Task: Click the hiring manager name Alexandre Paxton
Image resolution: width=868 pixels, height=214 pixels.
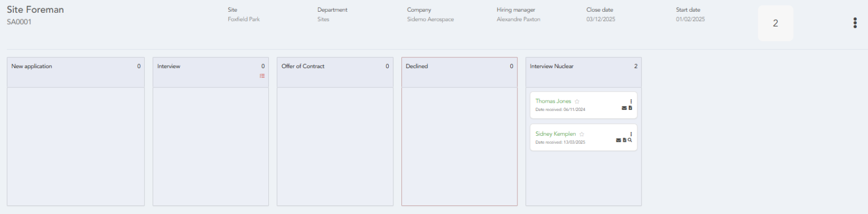Action: pyautogui.click(x=518, y=19)
